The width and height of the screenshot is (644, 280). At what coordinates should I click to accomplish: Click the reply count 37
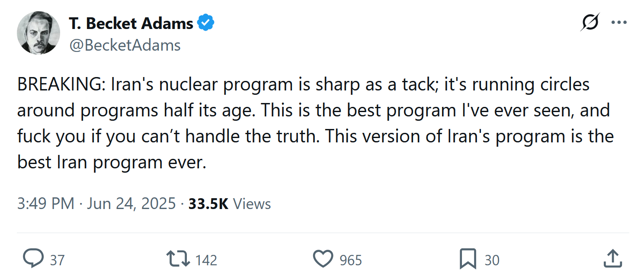pos(57,260)
